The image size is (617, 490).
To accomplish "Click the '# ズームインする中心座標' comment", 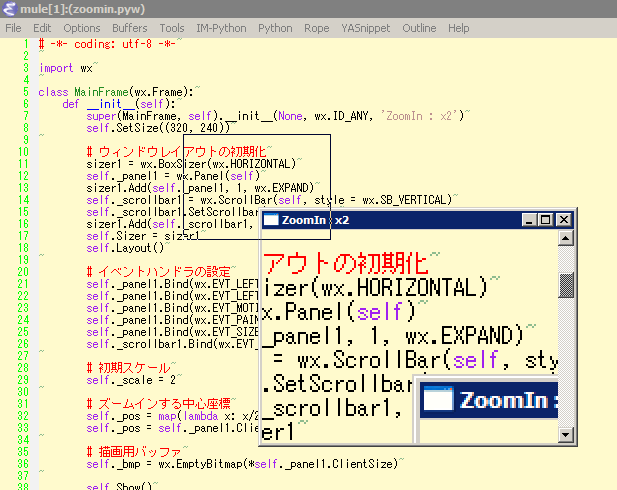I will [158, 404].
